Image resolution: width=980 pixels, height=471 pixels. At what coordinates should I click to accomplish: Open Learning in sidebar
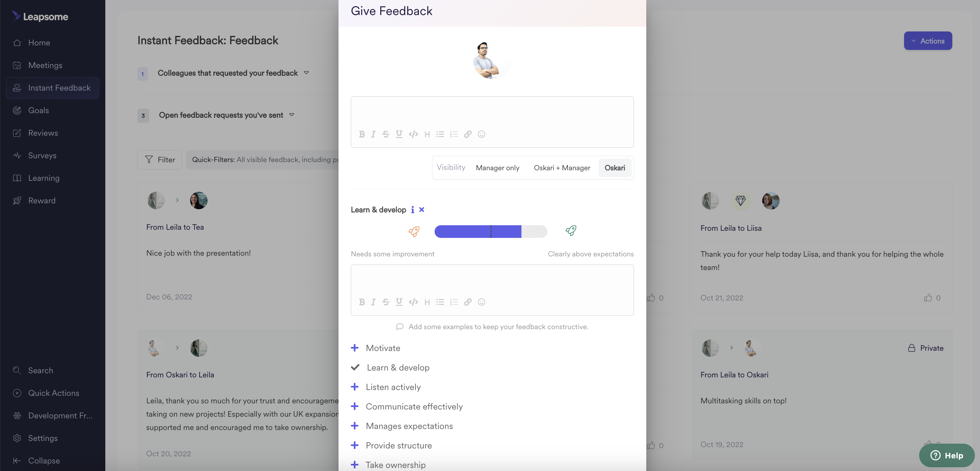coord(53,178)
